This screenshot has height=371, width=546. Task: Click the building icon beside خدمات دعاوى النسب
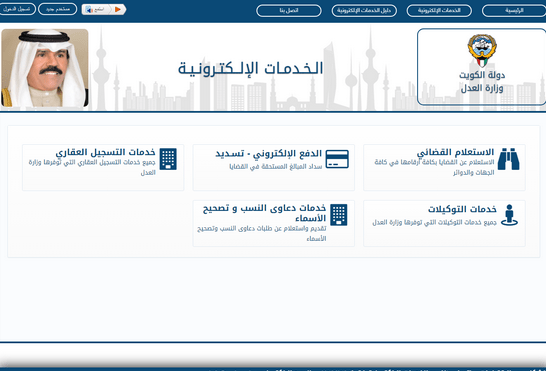pos(338,215)
